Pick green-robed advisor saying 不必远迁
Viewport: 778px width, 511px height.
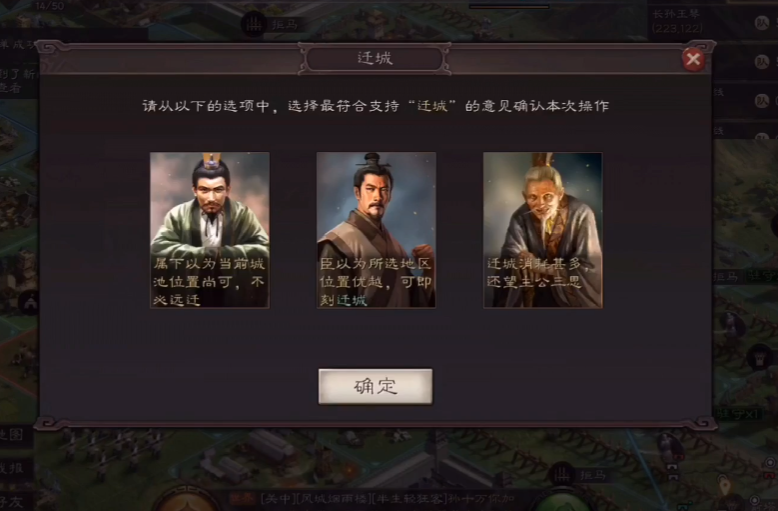pos(210,230)
